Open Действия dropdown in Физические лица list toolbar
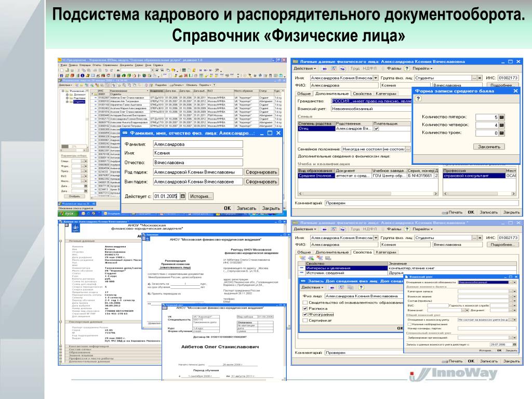The image size is (532, 399). pyautogui.click(x=66, y=85)
